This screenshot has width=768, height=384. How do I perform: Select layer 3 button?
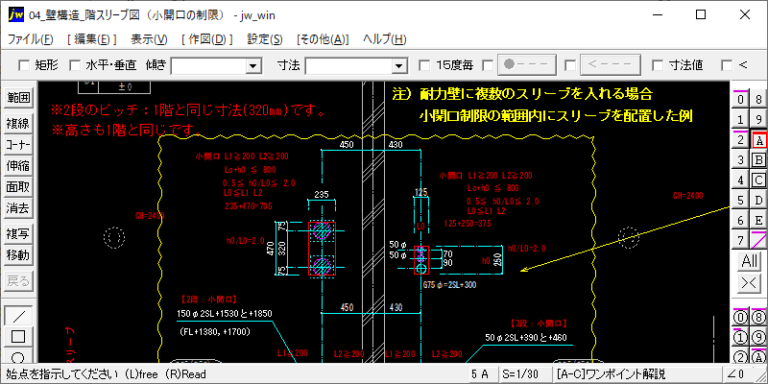click(741, 160)
